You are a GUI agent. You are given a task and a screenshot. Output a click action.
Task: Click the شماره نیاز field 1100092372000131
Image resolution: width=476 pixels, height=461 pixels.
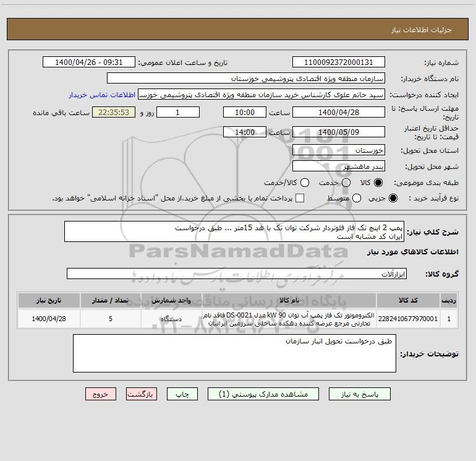pos(339,62)
